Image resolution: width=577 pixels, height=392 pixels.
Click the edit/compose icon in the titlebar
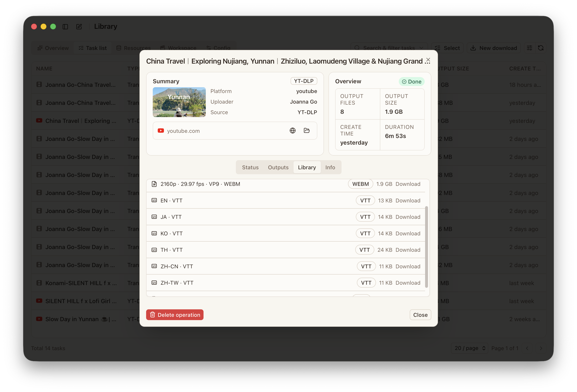click(79, 27)
